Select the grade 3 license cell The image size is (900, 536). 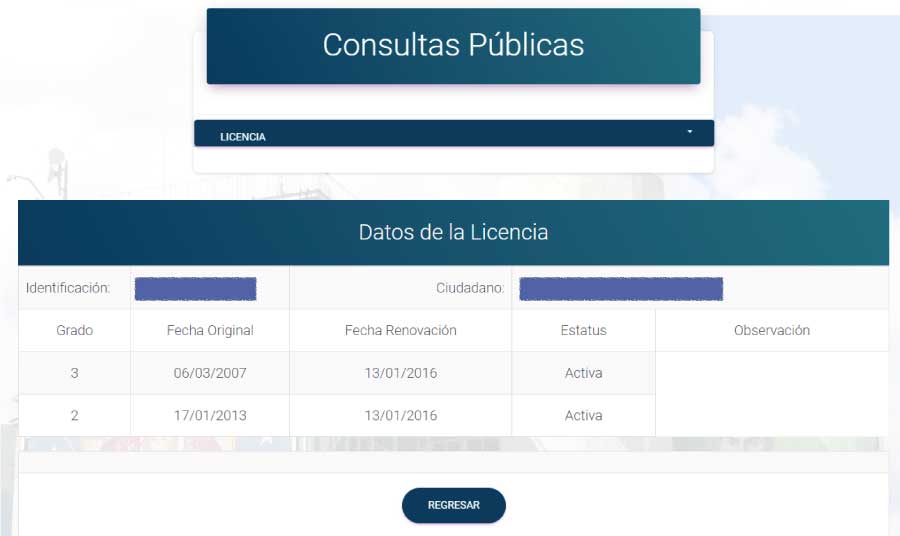coord(74,373)
